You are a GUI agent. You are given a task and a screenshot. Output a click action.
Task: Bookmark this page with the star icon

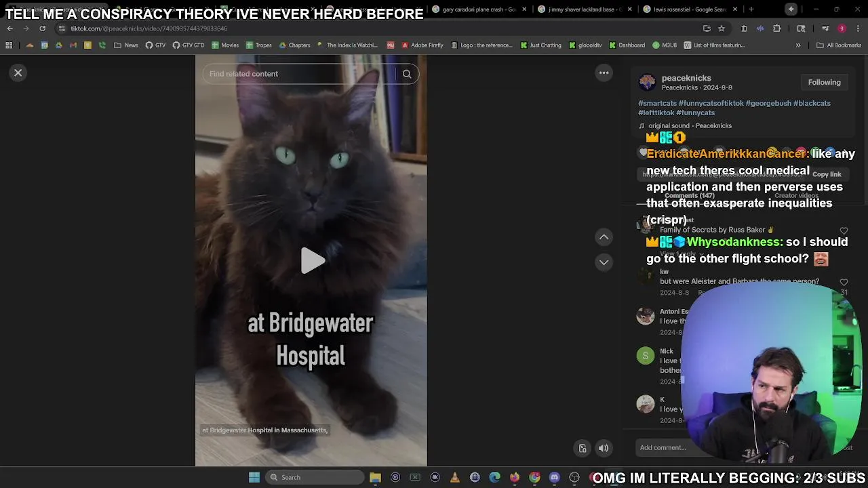point(722,28)
